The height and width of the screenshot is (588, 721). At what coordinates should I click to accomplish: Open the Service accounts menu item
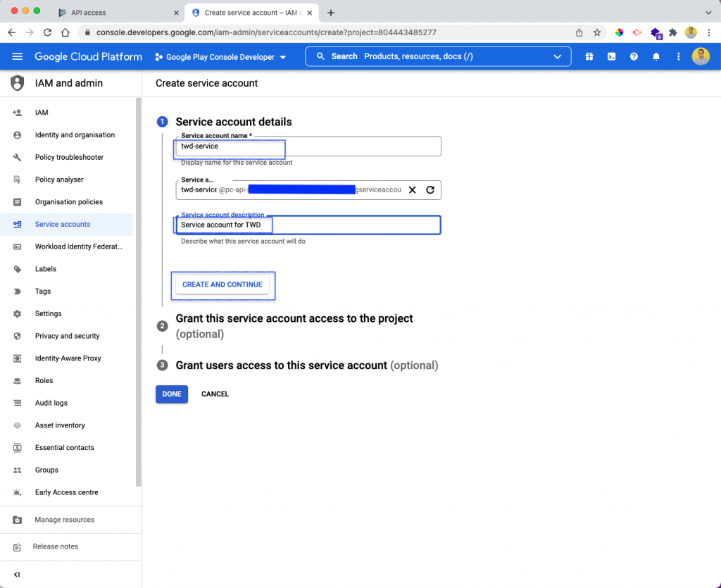pyautogui.click(x=67, y=225)
